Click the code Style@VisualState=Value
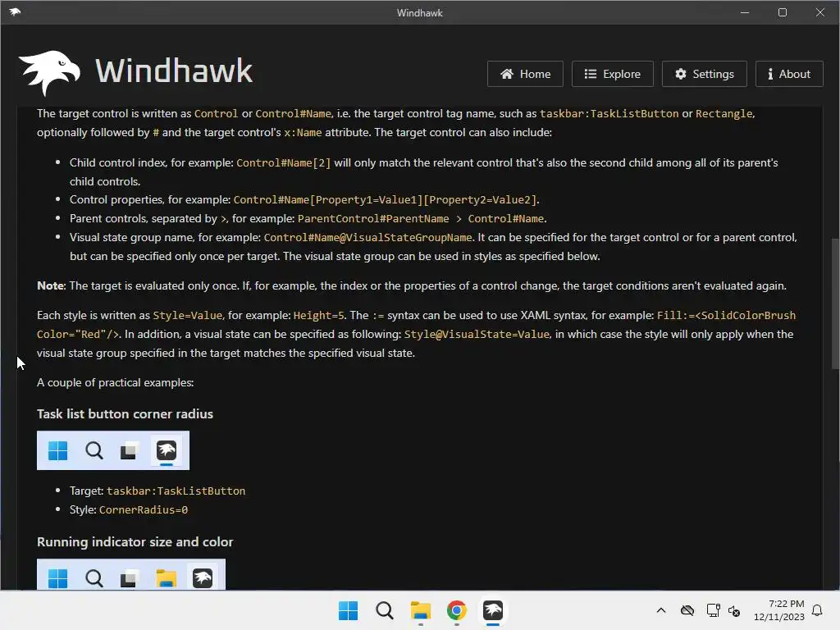Screen dimensions: 840x630 (477, 335)
